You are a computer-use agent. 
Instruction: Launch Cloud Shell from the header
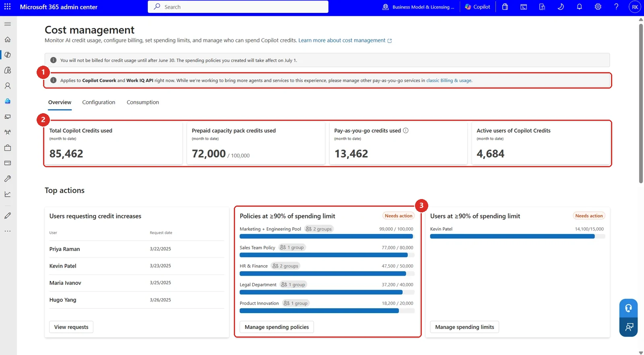tap(524, 7)
